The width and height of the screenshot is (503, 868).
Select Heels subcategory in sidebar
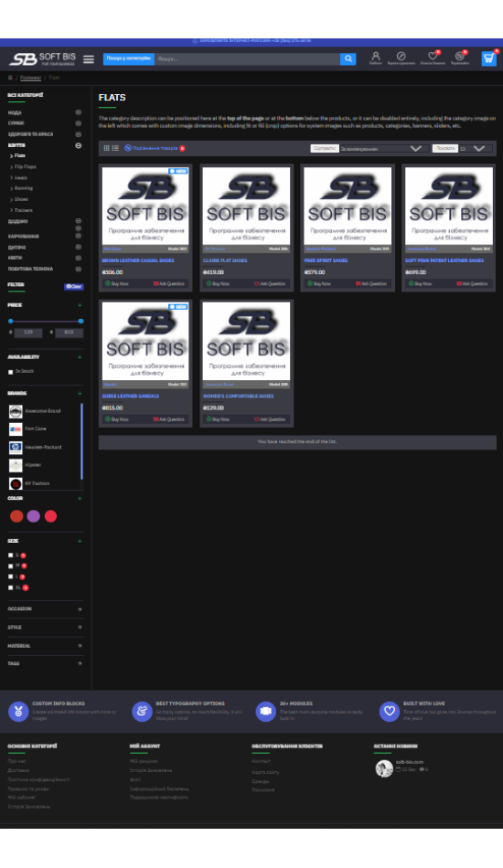coord(20,177)
